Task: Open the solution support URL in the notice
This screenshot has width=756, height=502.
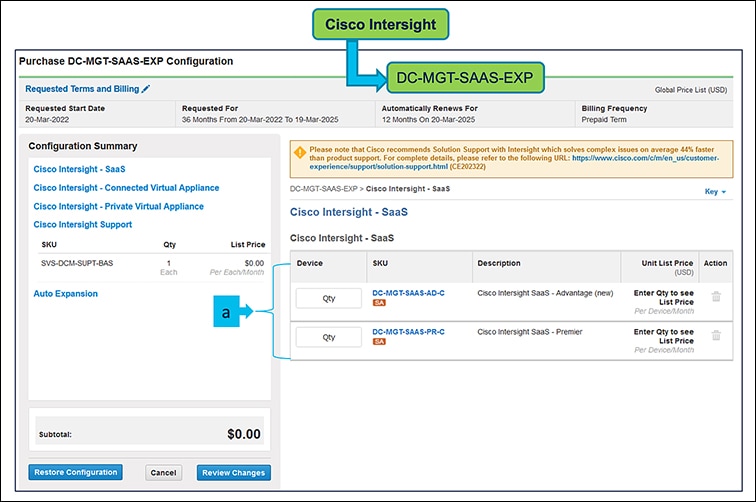Action: [653, 158]
